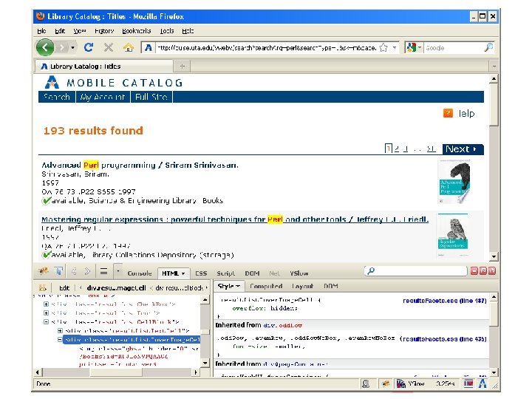Open a new tab with plus button
Viewport: 532px width, 399px height.
(x=183, y=66)
